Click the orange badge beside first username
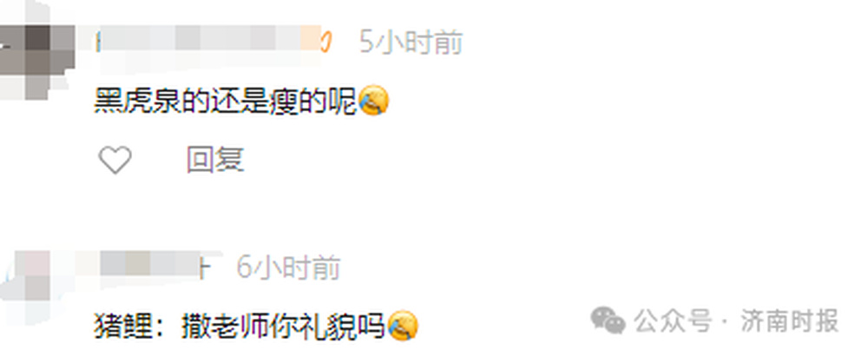Screen dimensions: 868x357 (326, 42)
